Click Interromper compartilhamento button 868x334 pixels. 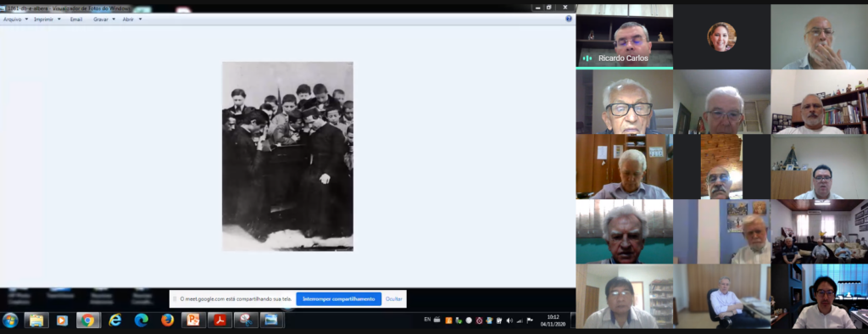pos(339,298)
